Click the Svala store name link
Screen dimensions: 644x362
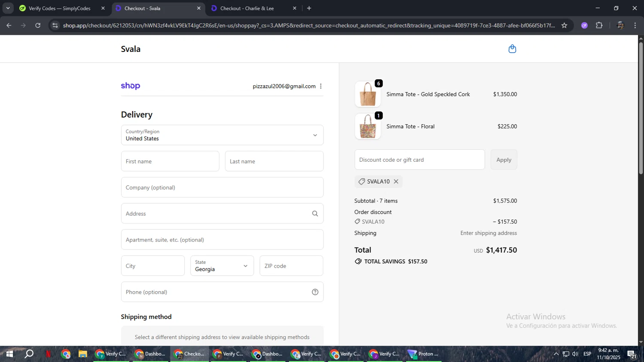tap(131, 49)
